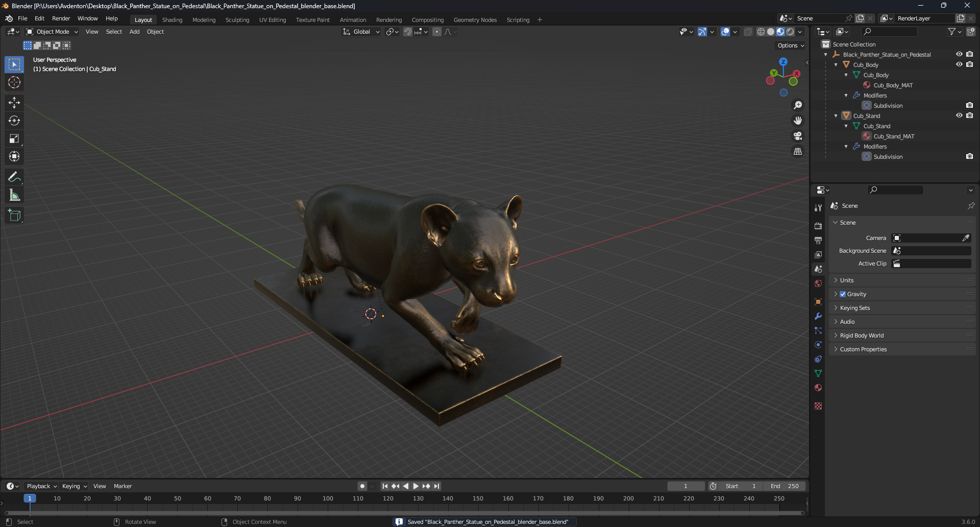Switch to rendered viewport shading

tap(790, 32)
